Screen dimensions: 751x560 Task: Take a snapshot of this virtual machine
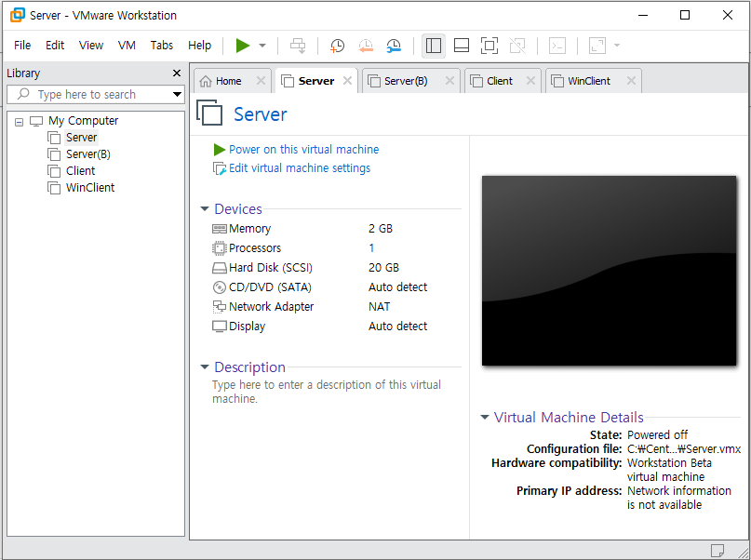click(x=337, y=46)
